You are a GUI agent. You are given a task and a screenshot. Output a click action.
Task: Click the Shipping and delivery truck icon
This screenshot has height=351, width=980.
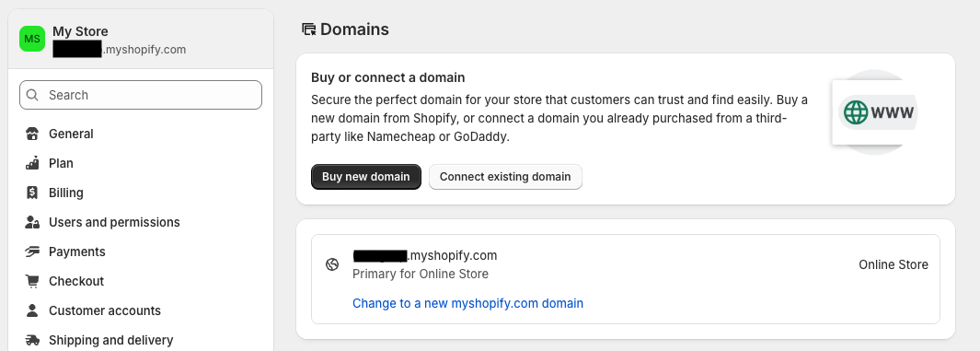click(x=32, y=340)
